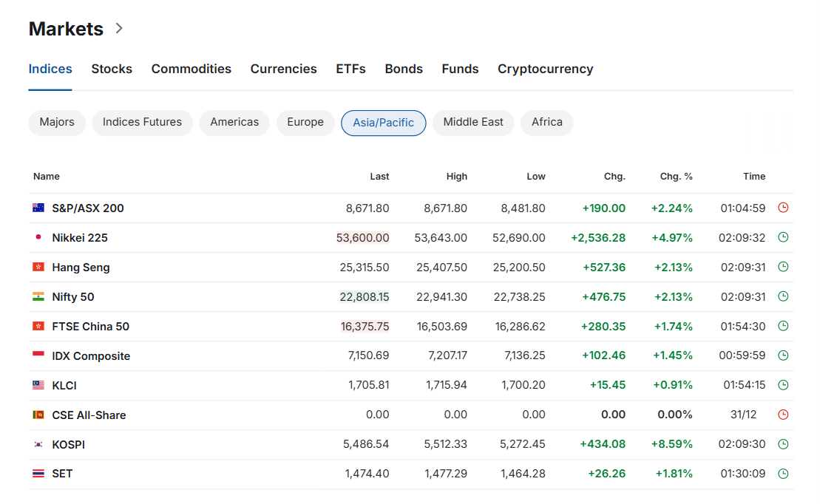The height and width of the screenshot is (504, 820).
Task: Open the IDX Composite index page
Action: click(91, 355)
